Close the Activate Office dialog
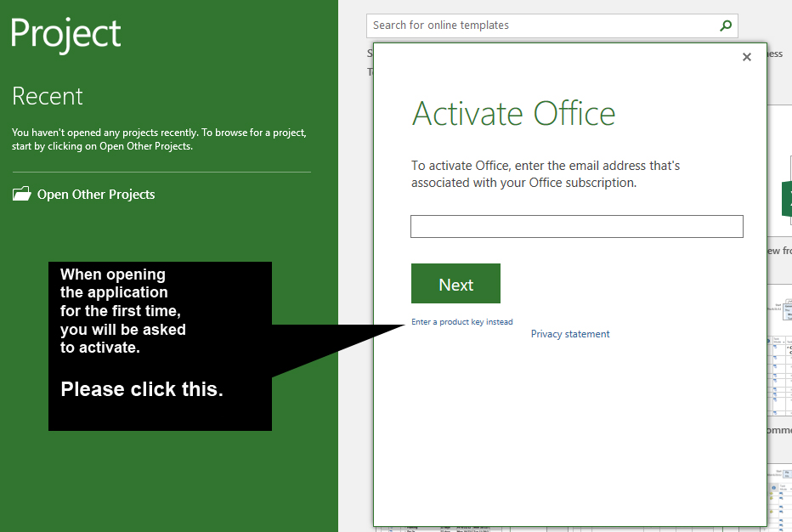 click(747, 57)
